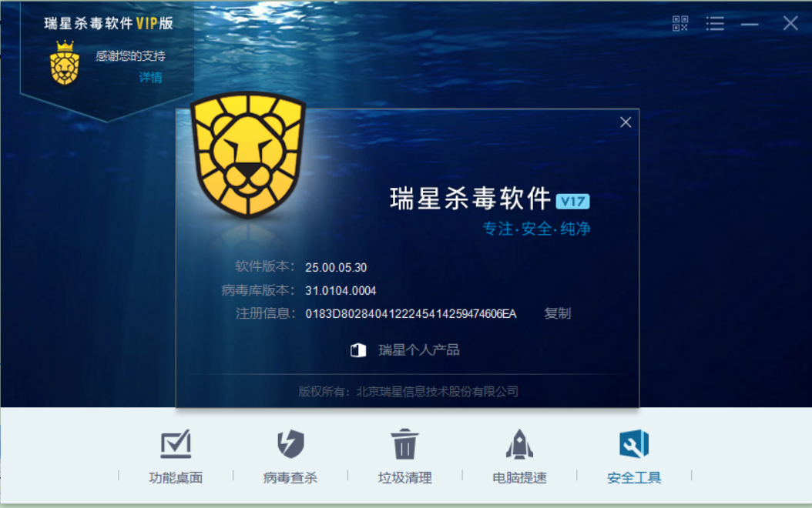The image size is (812, 508).
Task: Select the 病毒查杀 tab label
Action: [290, 477]
